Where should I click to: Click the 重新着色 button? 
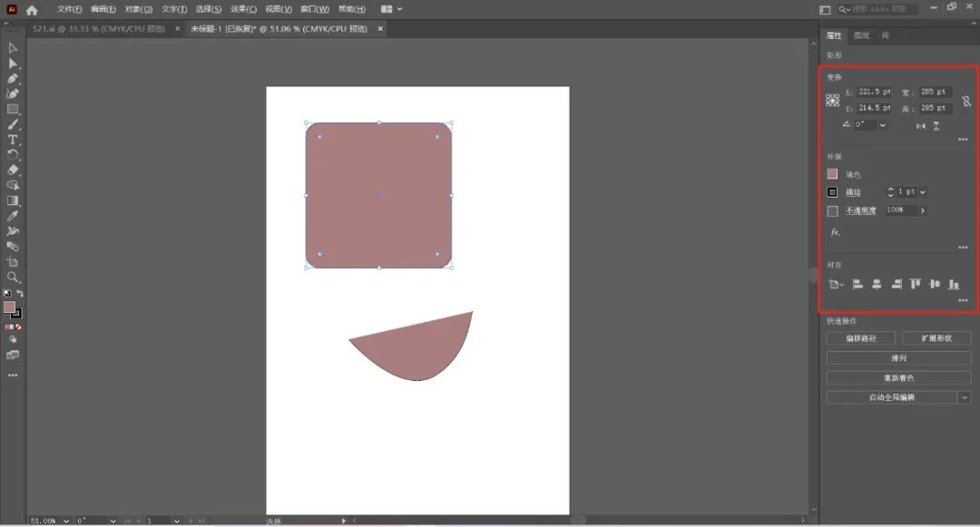898,377
